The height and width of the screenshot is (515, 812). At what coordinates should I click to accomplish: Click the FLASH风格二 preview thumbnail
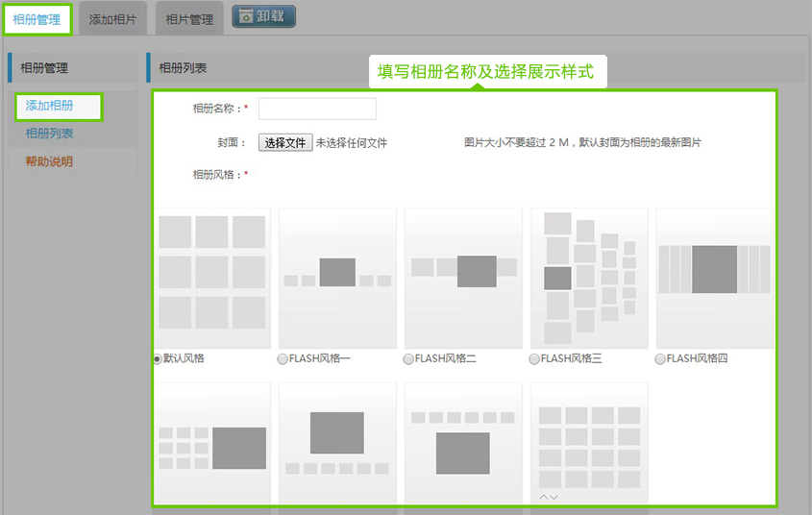[x=463, y=277]
